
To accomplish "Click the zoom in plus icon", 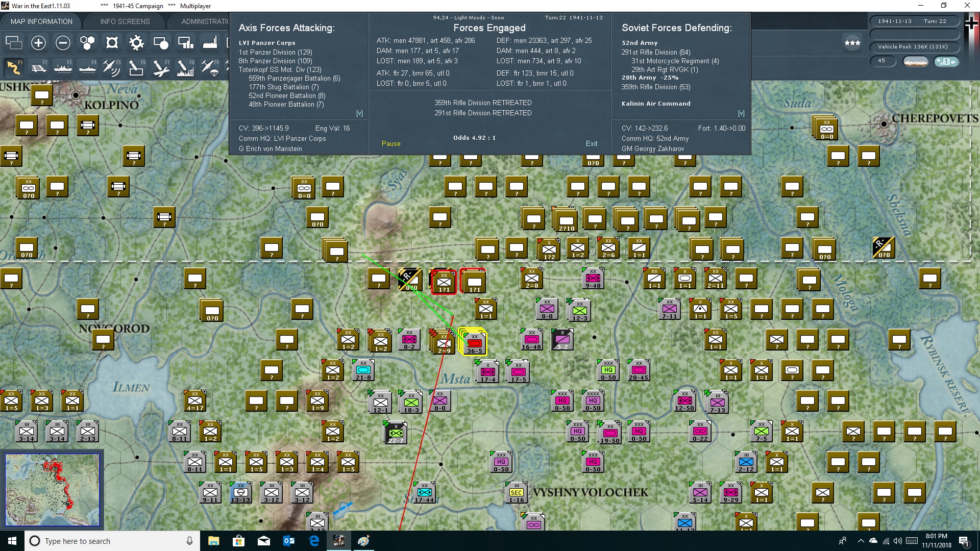I will coord(38,43).
